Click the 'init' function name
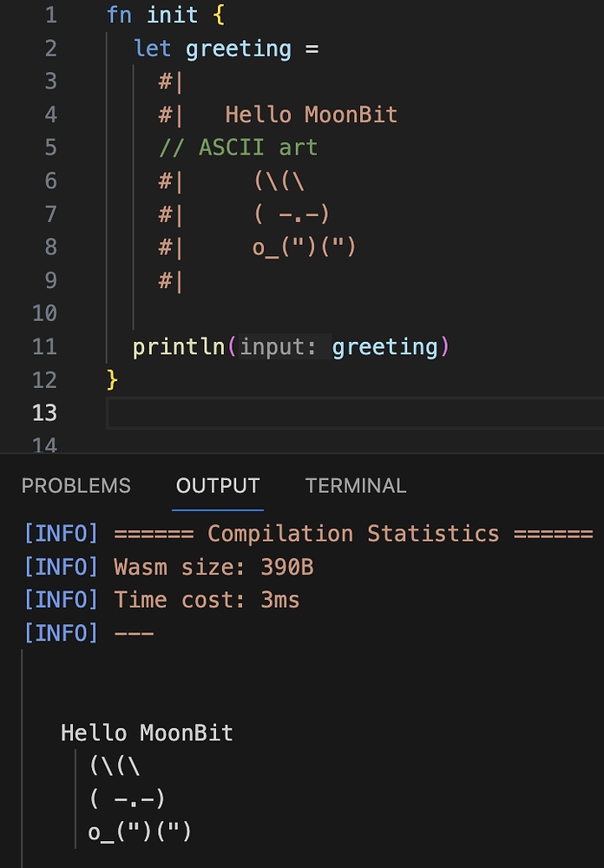The height and width of the screenshot is (868, 604). point(172,15)
